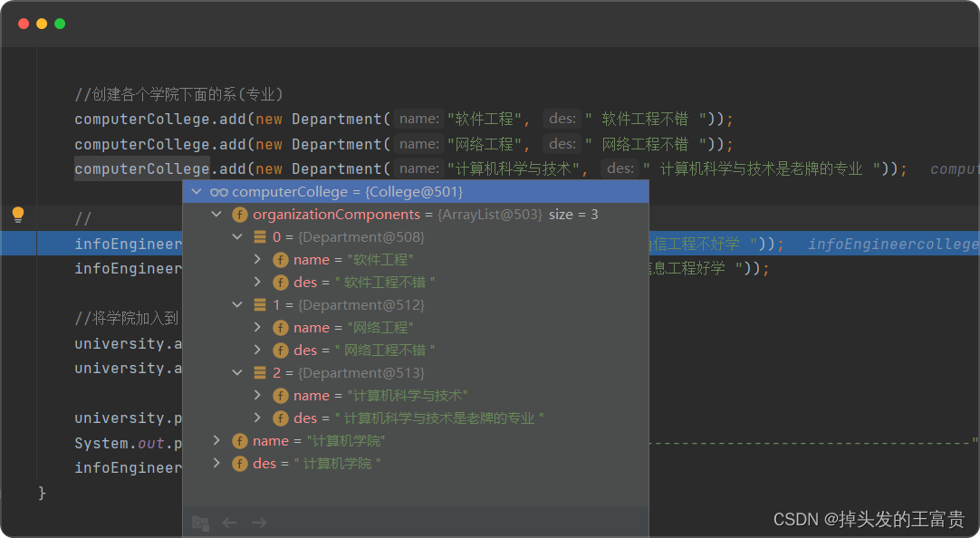Screen dimensions: 980x538
Task: Click field icon next to des " 软件工程不错 "
Action: 281,283
